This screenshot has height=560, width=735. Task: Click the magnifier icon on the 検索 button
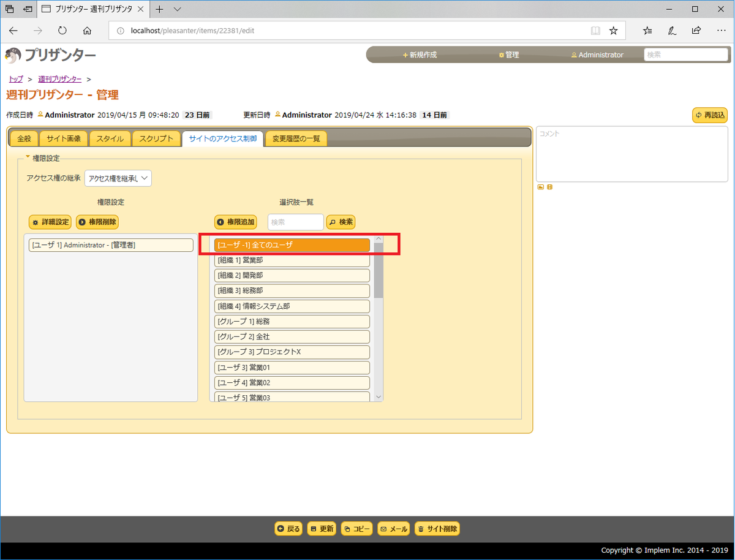(x=333, y=222)
